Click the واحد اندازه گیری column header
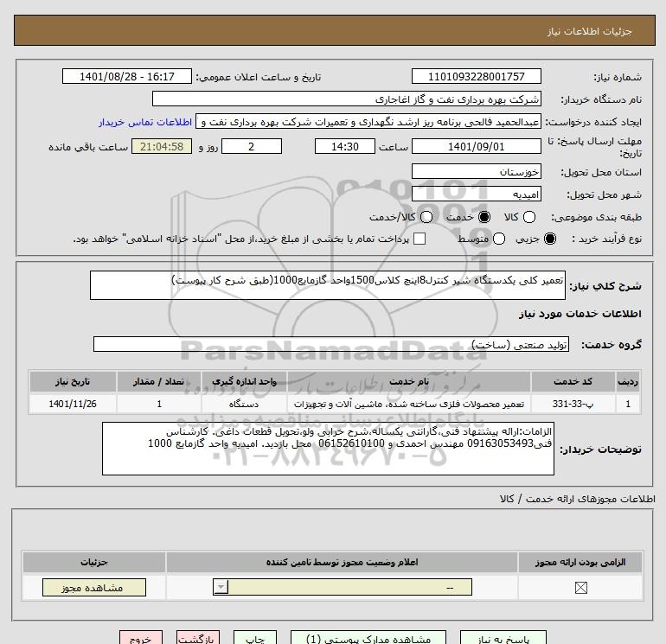The image size is (666, 644). click(x=244, y=381)
